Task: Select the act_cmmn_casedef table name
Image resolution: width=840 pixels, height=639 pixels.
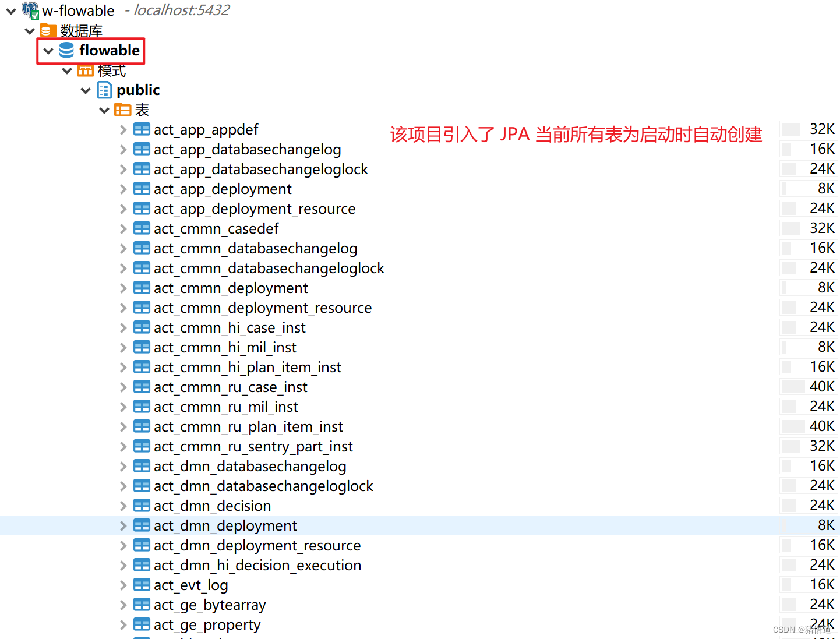Action: click(216, 228)
